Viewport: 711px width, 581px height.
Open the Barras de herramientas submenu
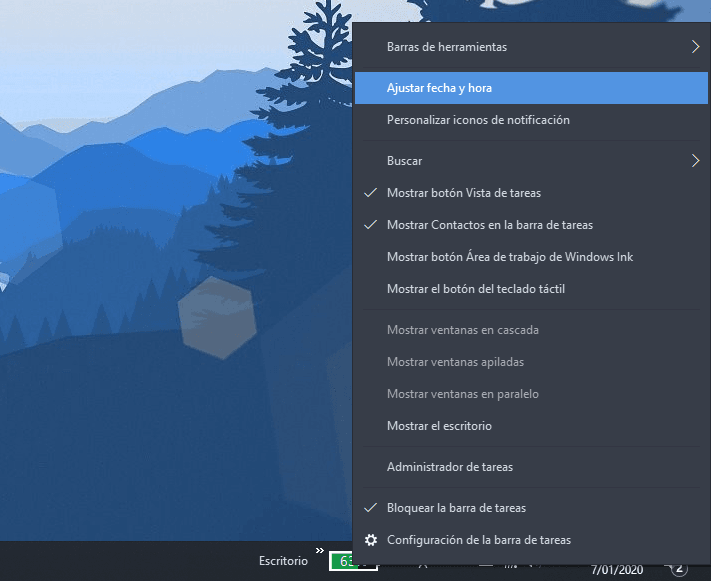point(531,47)
